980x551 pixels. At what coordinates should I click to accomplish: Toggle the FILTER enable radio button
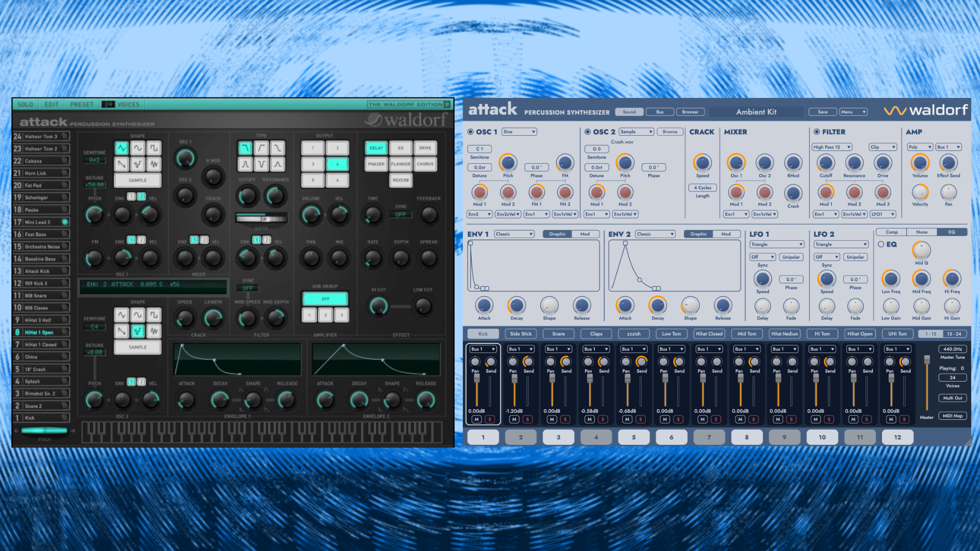[x=817, y=132]
